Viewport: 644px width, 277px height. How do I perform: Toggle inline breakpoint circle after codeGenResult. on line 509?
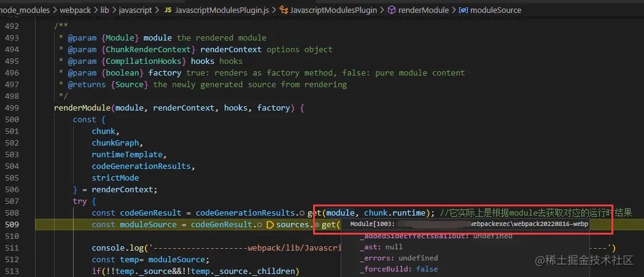(260, 225)
